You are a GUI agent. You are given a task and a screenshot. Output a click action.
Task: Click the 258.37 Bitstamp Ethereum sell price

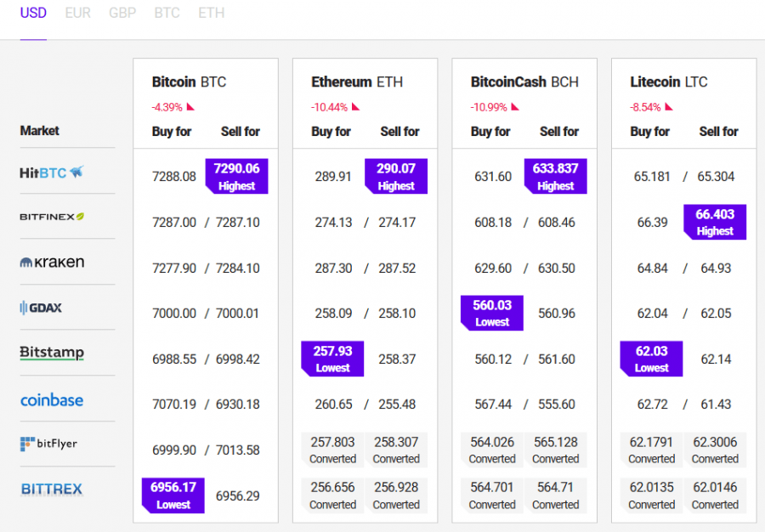[x=397, y=359]
